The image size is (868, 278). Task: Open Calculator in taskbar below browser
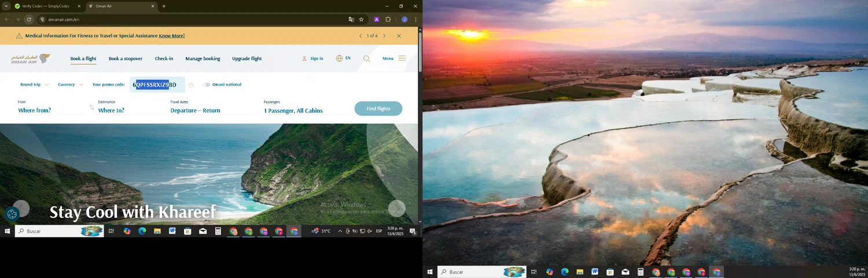pyautogui.click(x=218, y=231)
